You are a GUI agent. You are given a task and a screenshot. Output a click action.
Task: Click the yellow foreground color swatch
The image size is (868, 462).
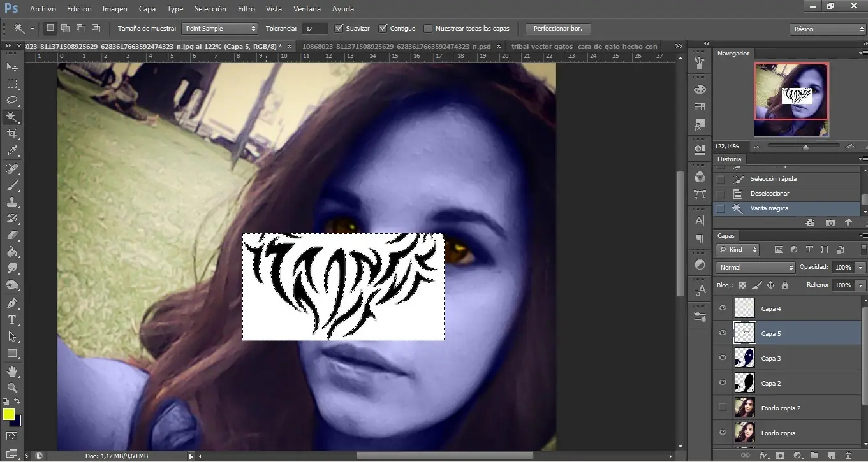pos(8,414)
